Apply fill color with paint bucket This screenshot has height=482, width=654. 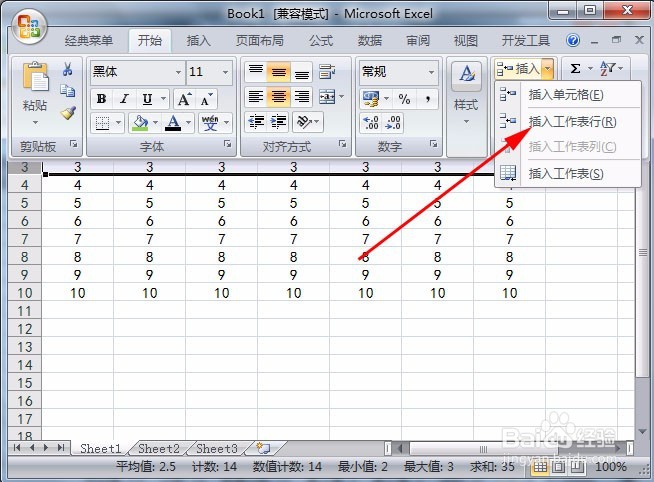140,123
